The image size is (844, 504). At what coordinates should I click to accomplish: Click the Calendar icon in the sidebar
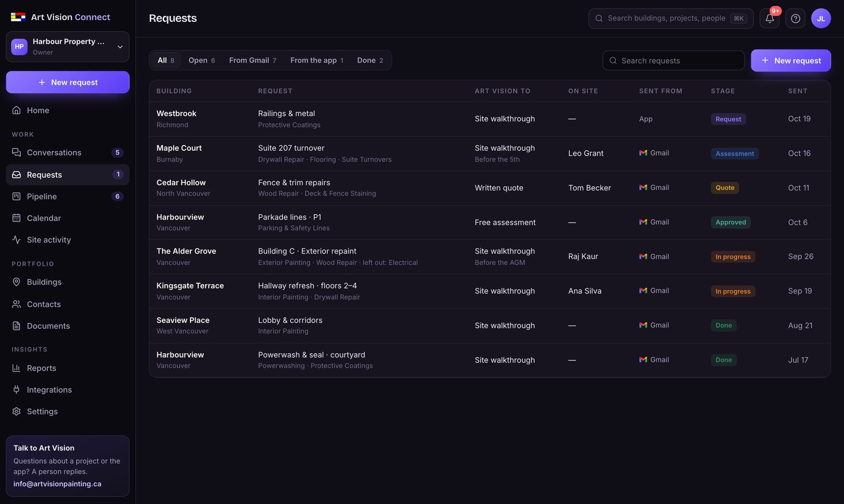[16, 218]
